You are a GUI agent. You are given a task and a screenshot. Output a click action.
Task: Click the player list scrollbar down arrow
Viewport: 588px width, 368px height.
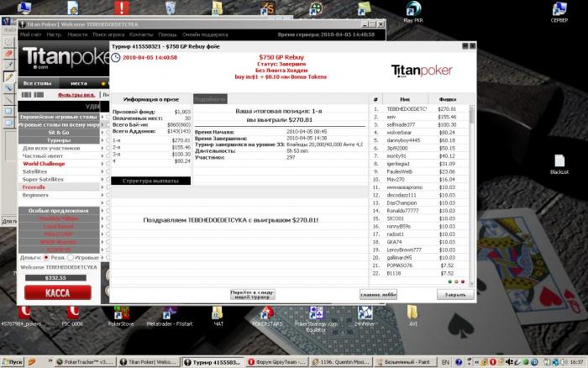coord(472,284)
